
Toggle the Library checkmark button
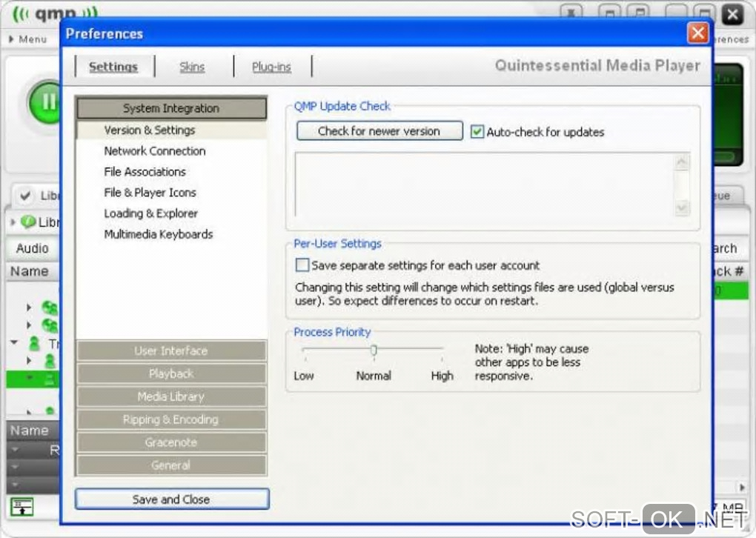(25, 196)
